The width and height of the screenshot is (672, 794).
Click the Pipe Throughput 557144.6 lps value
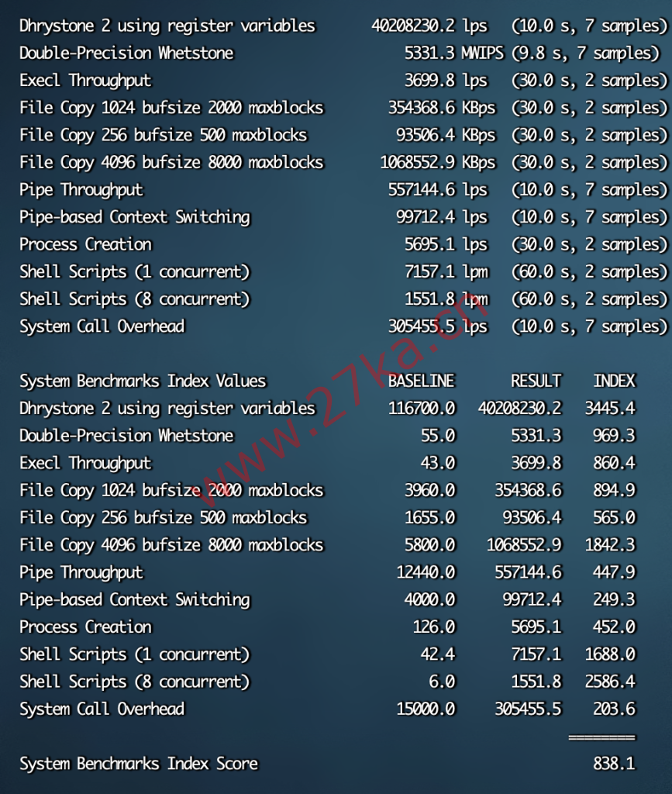click(x=438, y=190)
